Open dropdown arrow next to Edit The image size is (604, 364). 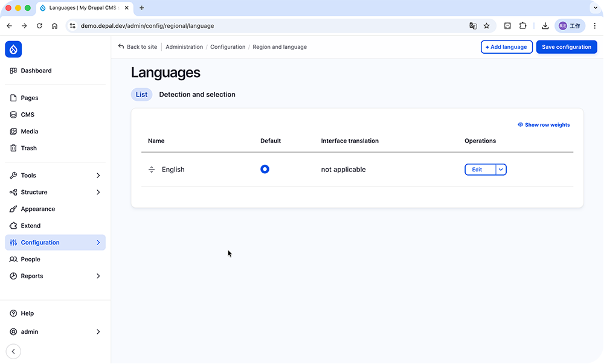[501, 170]
